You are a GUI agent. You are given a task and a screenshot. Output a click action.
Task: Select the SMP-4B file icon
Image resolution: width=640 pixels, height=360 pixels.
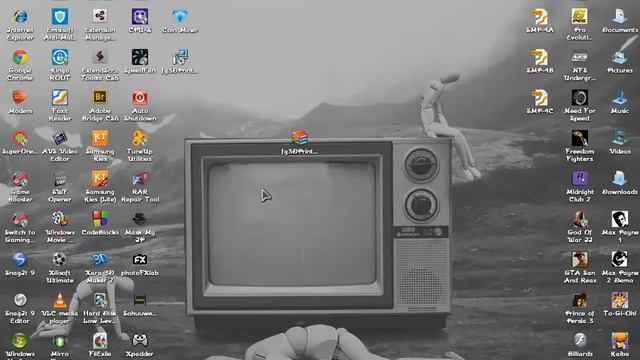(540, 58)
